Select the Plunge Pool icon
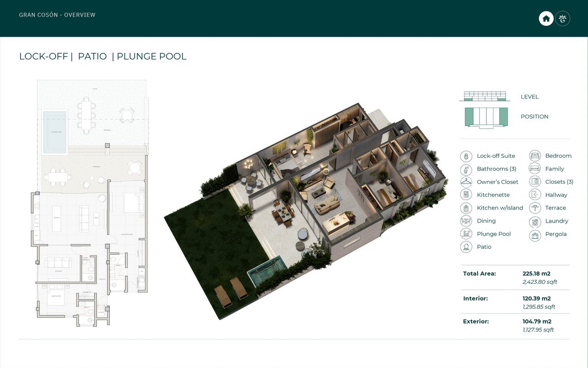This screenshot has width=588, height=368. click(466, 234)
